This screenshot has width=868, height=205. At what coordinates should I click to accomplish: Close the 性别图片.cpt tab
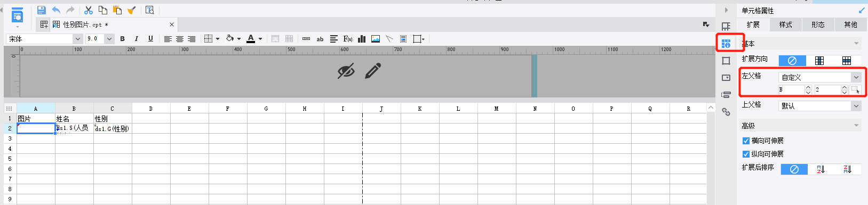[172, 24]
